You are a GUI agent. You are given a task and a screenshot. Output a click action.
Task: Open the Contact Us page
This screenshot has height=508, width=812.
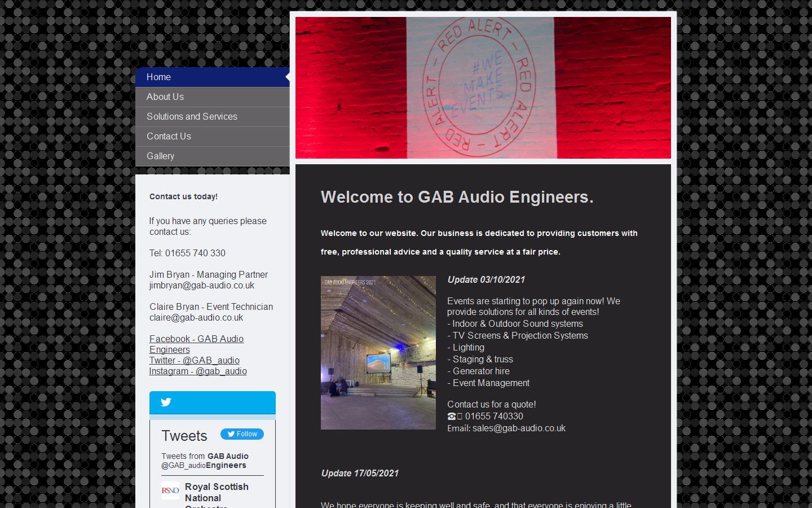[x=169, y=136]
